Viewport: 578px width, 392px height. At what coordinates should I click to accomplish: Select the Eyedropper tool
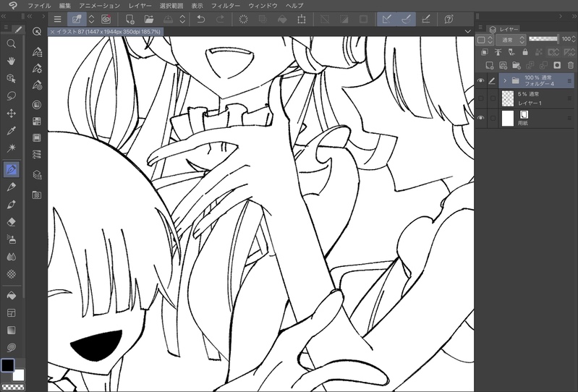coord(11,130)
